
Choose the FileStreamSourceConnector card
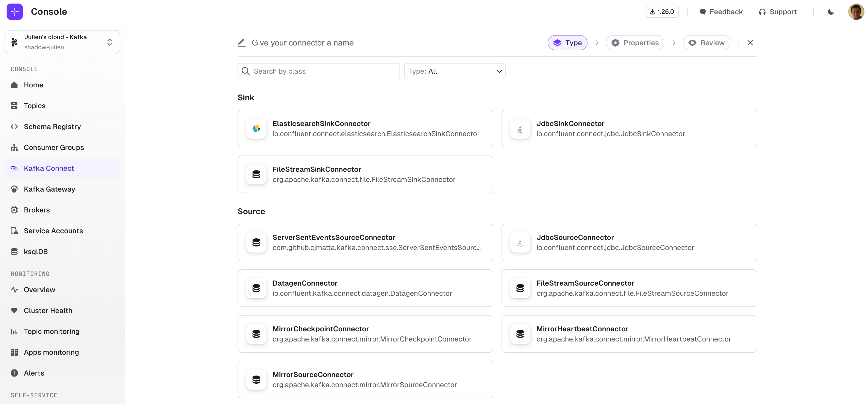(629, 288)
